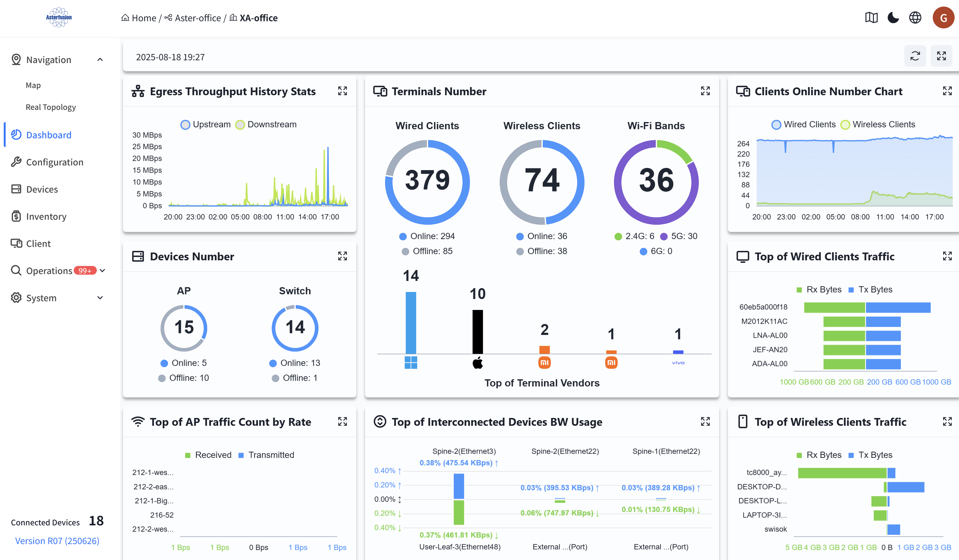Expand Top of Wireless Clients Traffic panel
The height and width of the screenshot is (560, 959).
[x=947, y=421]
